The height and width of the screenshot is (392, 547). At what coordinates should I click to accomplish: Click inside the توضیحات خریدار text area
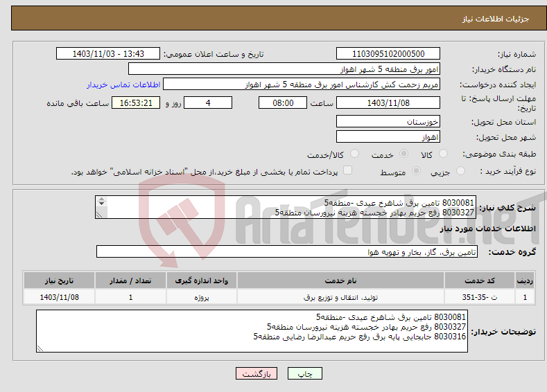(x=252, y=331)
